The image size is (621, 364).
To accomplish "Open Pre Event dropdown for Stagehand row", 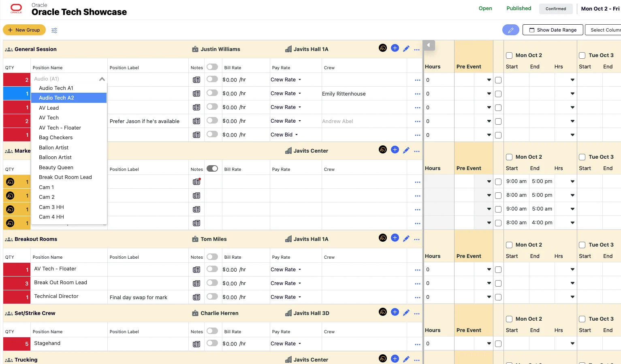I will click(489, 344).
